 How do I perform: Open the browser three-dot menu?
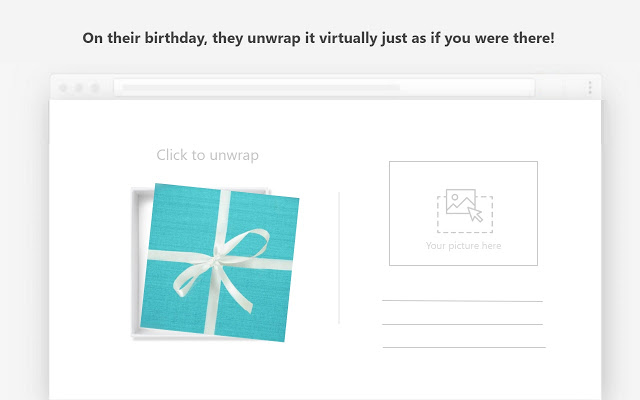(589, 88)
